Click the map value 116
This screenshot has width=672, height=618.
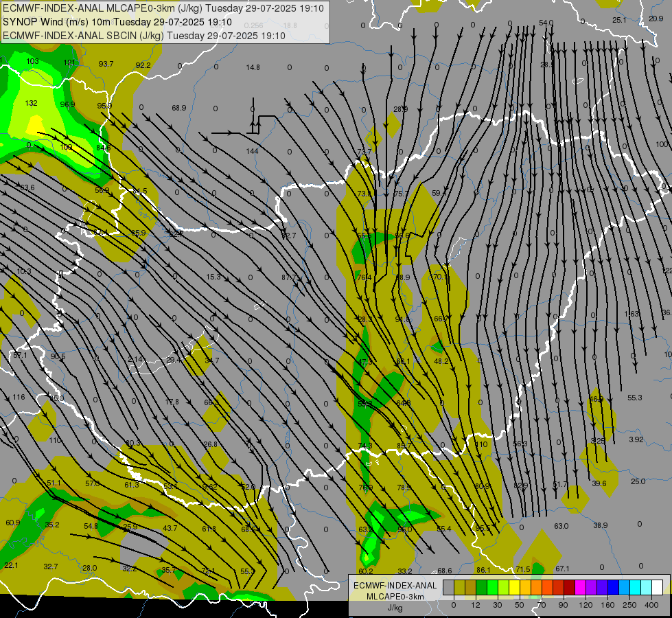click(19, 397)
